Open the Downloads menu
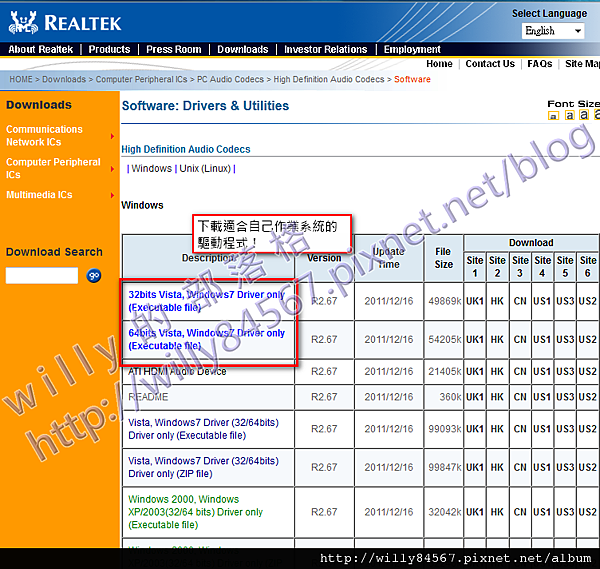The width and height of the screenshot is (600, 569). [x=243, y=49]
